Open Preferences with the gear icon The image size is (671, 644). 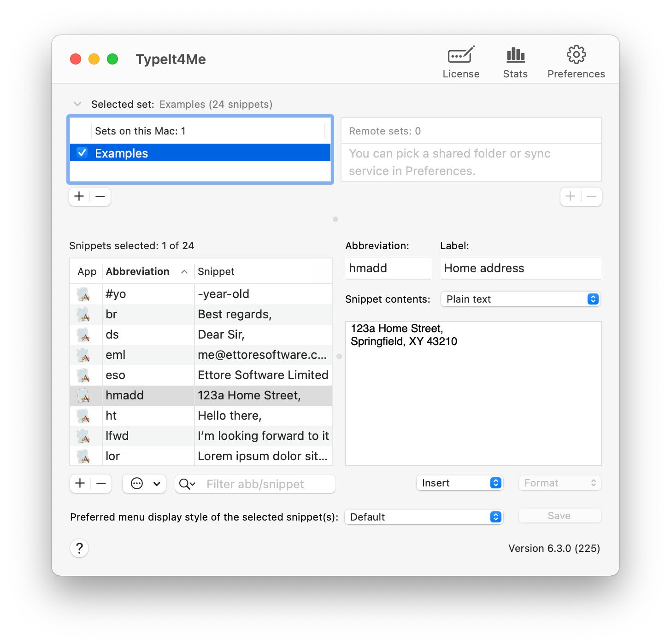click(x=576, y=62)
